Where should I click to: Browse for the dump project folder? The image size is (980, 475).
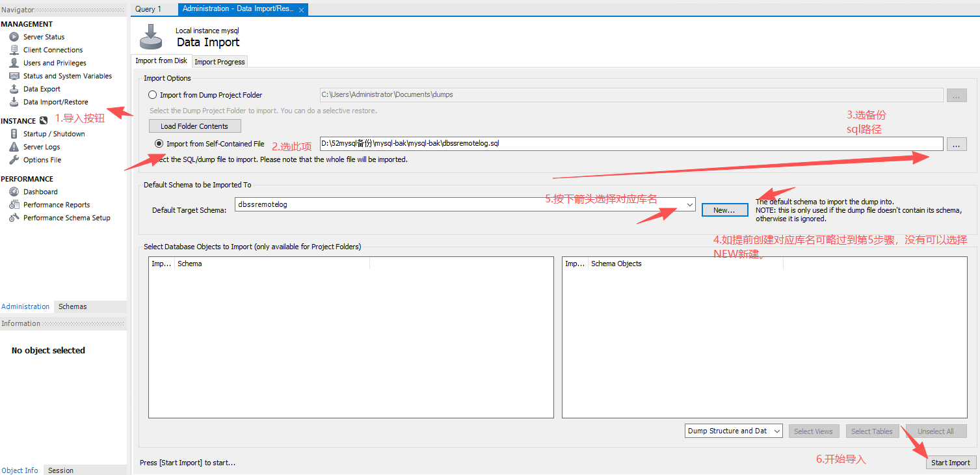(x=957, y=95)
